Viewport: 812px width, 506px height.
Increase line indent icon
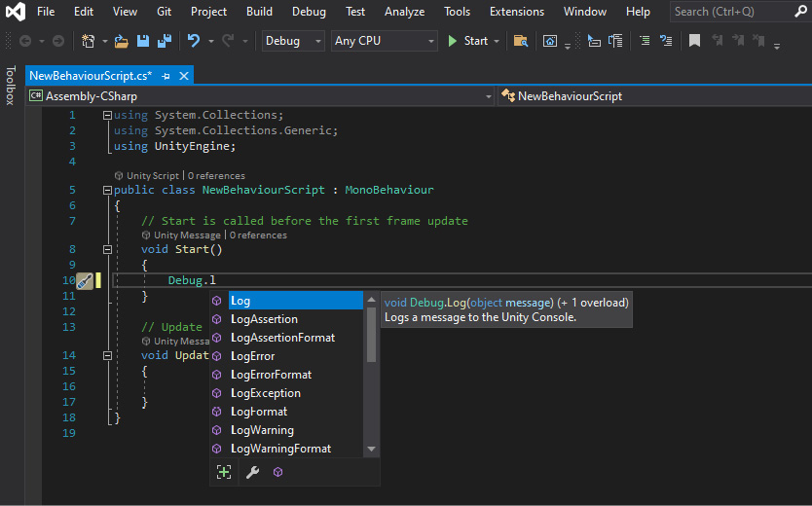click(666, 41)
